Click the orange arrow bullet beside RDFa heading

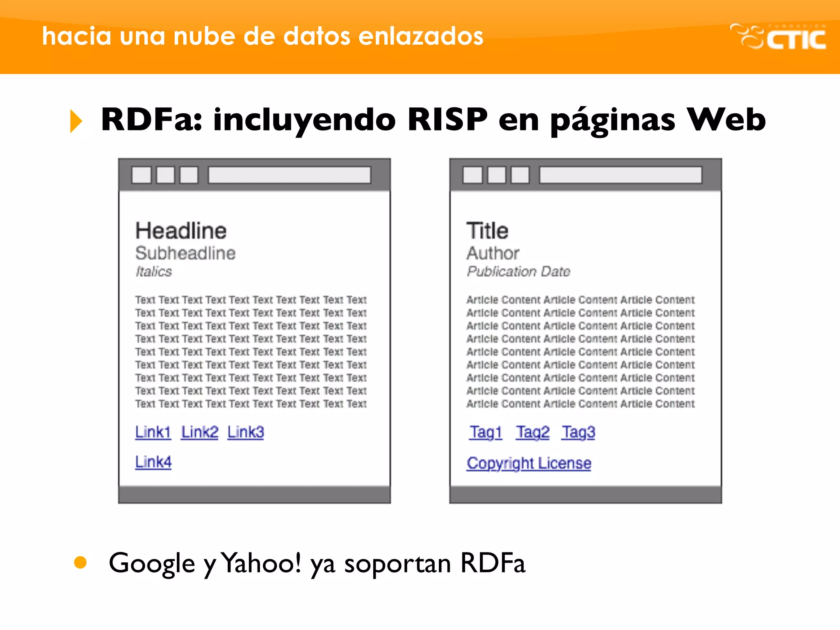(76, 121)
